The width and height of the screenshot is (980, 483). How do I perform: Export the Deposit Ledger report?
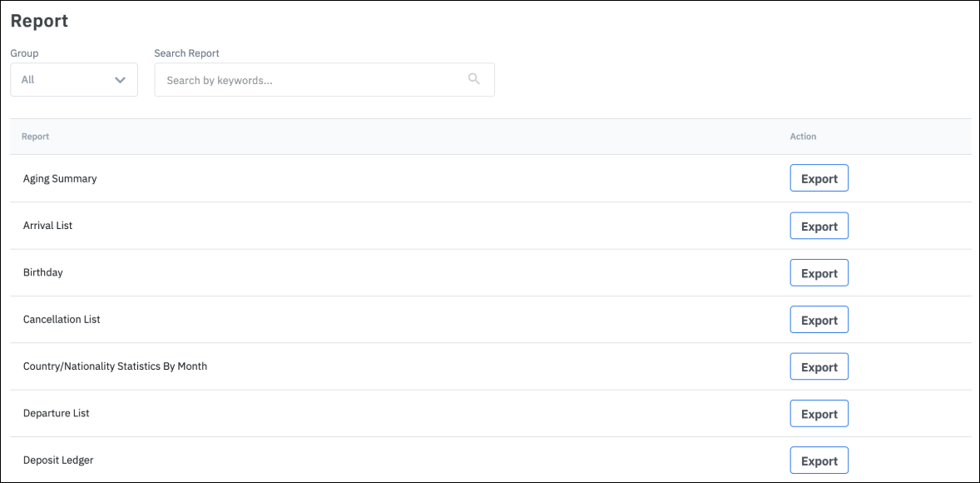[819, 461]
